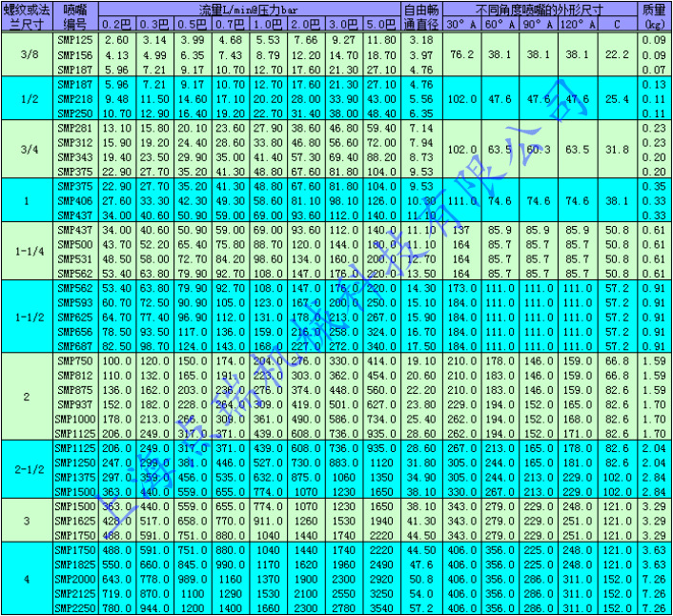Select the 3.0巴 pressure column header
Viewport: 673px width, 616px height.
[344, 24]
